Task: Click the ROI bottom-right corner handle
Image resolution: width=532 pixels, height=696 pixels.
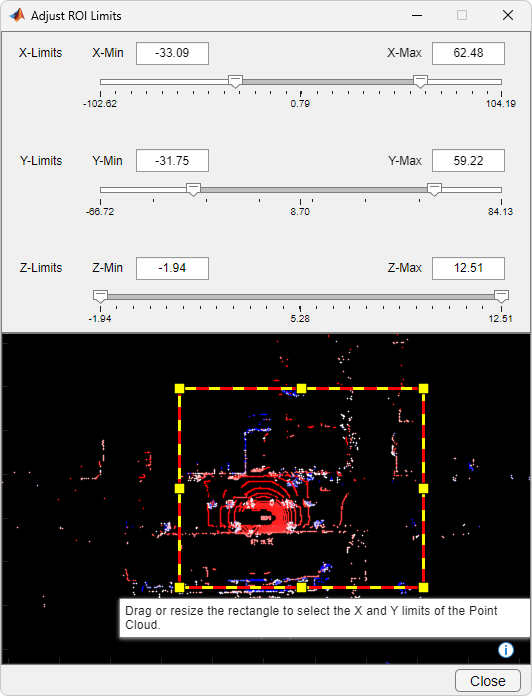Action: [423, 588]
